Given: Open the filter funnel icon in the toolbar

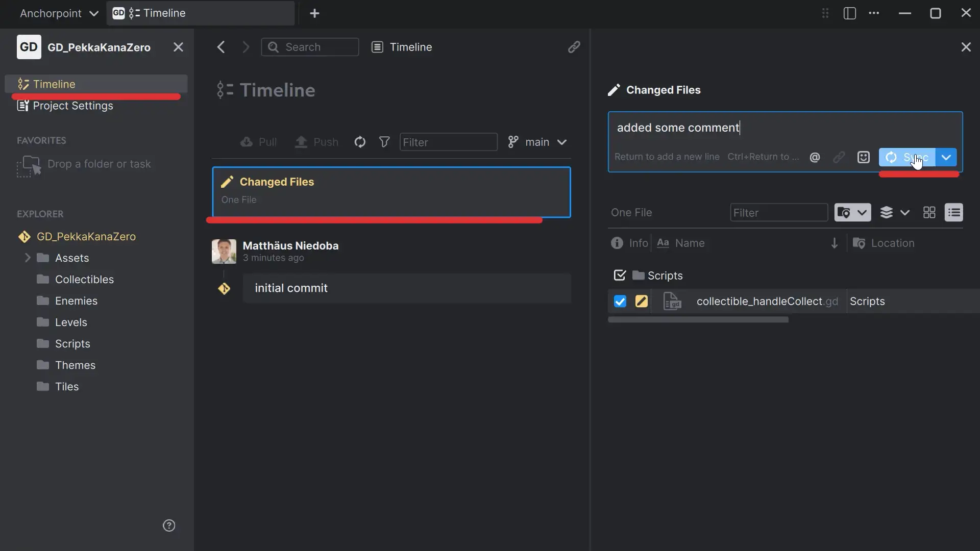Looking at the screenshot, I should [385, 142].
